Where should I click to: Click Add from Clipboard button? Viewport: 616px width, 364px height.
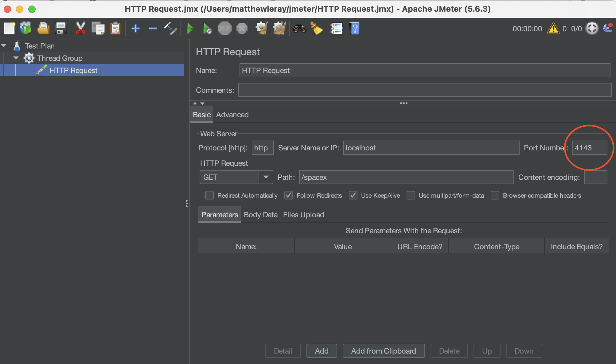point(384,351)
